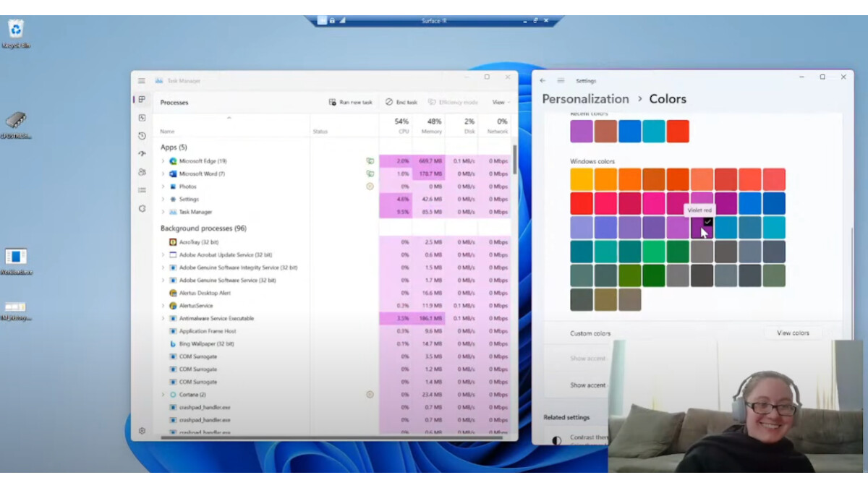Open the Details page in Task Manager sidebar

coord(142,190)
